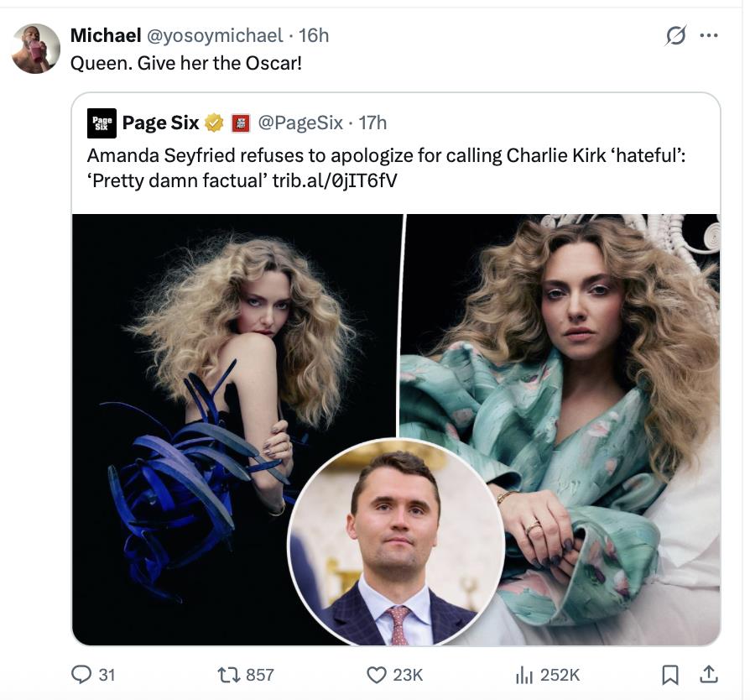The image size is (750, 700).
Task: Click the gold verified badge next to Page Six
Action: (214, 123)
